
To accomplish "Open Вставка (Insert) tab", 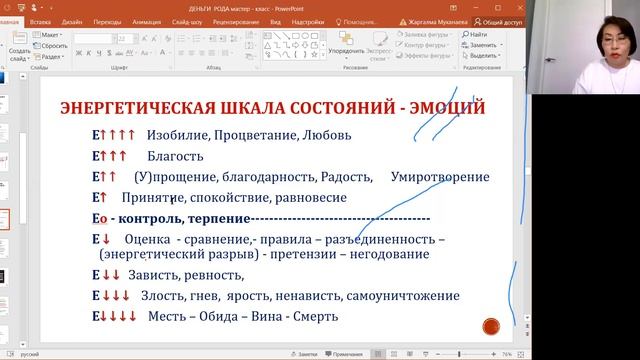I will coord(40,22).
